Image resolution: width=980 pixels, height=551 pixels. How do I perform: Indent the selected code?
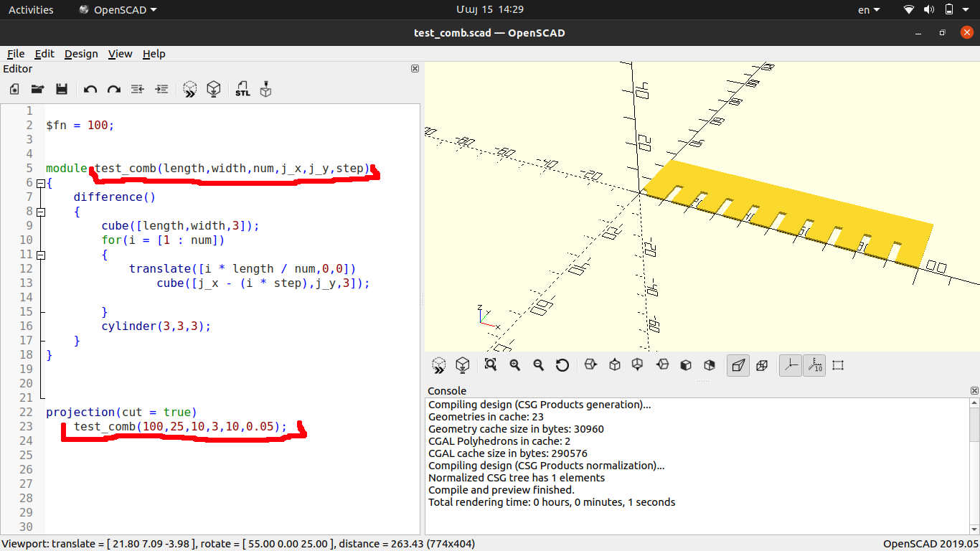click(162, 90)
